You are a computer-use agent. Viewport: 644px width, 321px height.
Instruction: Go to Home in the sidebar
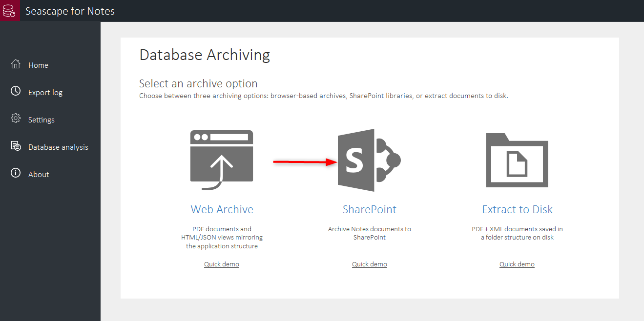coord(38,65)
